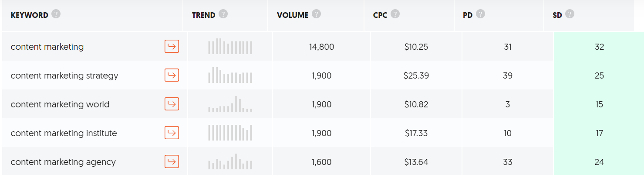Image resolution: width=644 pixels, height=175 pixels.
Task: Click help icon next to KEYWORD header
Action: (x=56, y=14)
